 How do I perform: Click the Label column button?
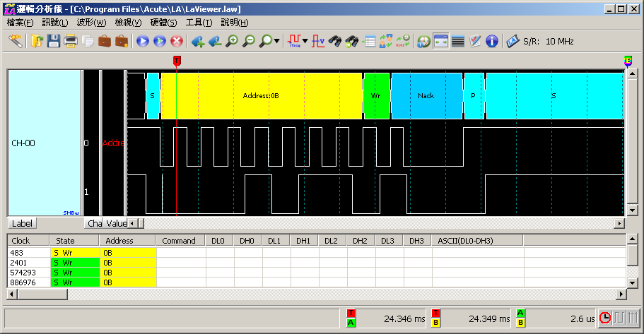pos(22,223)
